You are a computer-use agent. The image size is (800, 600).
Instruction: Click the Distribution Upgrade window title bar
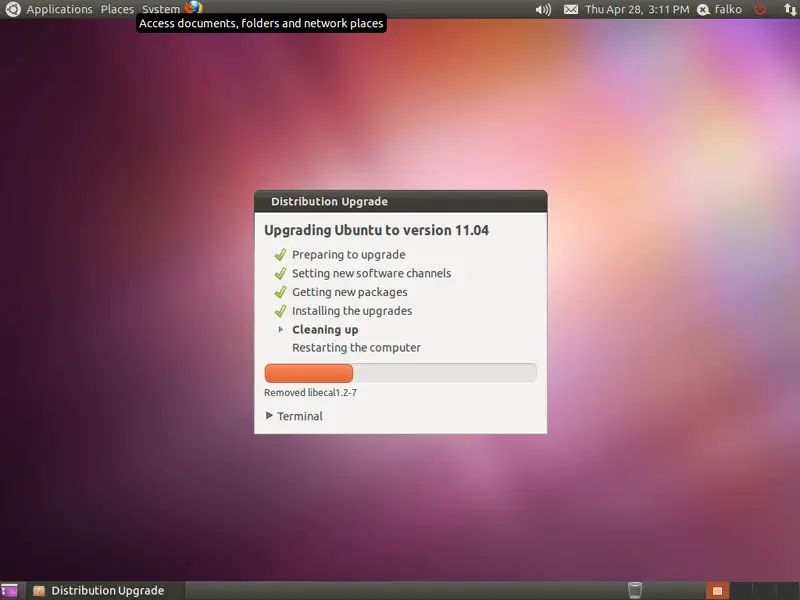(401, 202)
